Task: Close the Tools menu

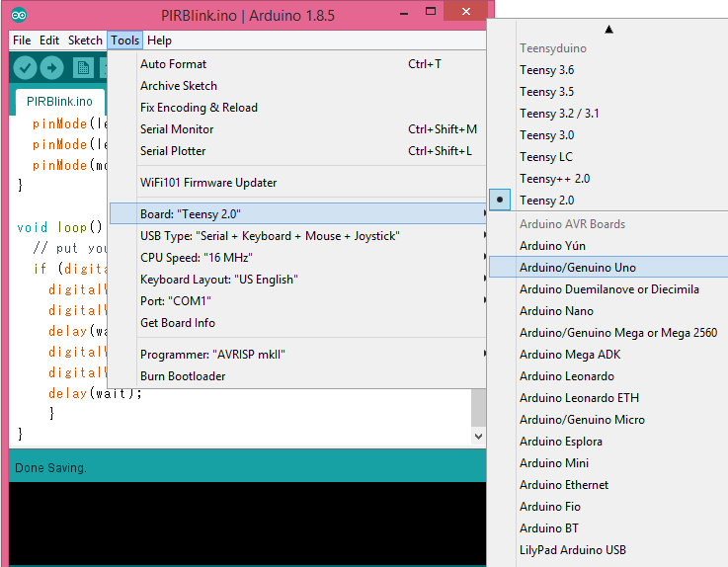Action: [124, 40]
